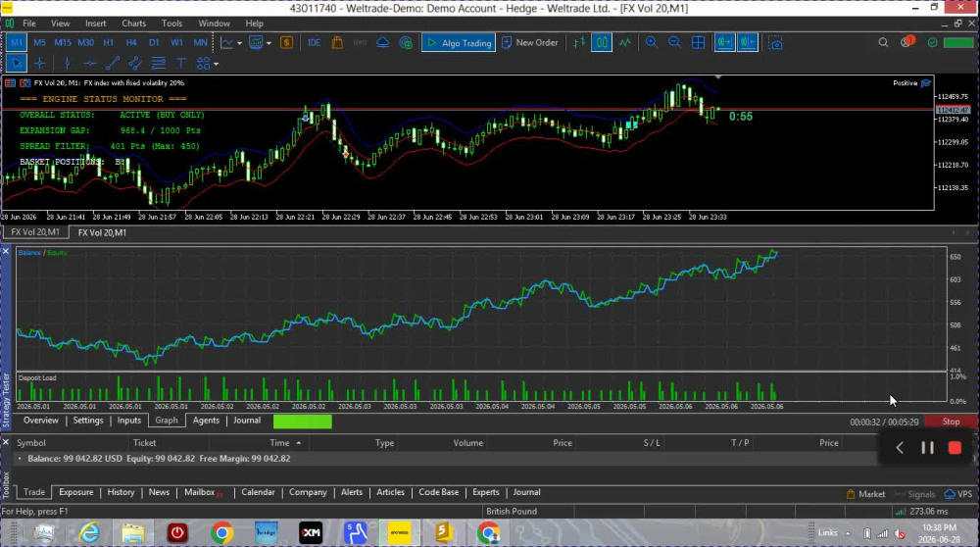The image size is (980, 547).
Task: Open the Tools menu
Action: 171,24
